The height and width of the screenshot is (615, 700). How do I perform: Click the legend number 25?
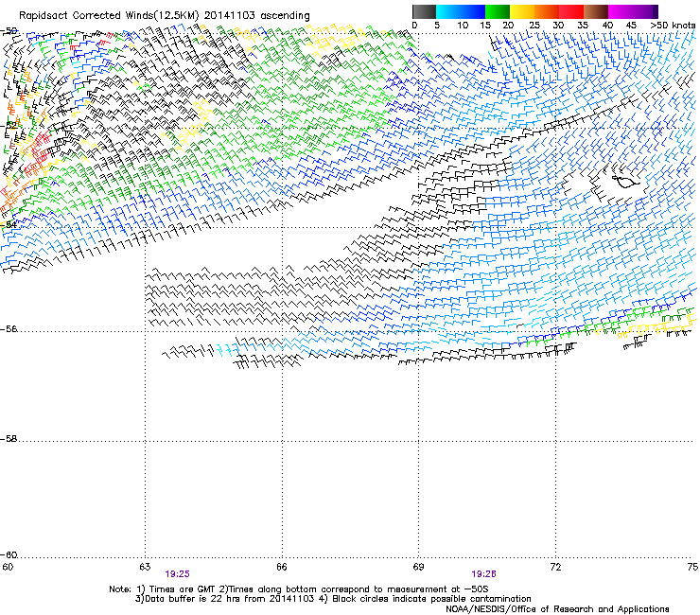point(534,26)
